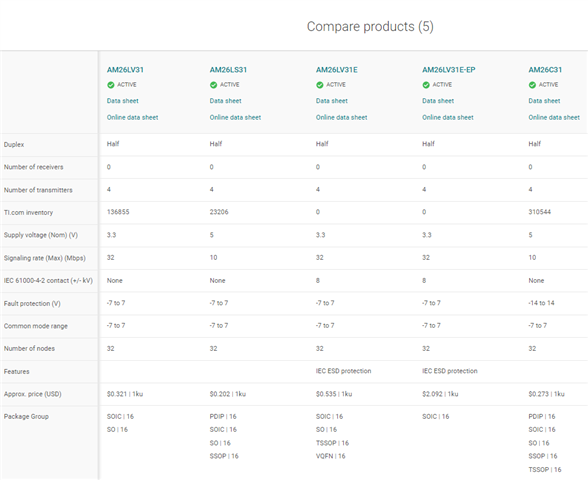Open Online data sheet for AM26C31
Screen dimensions: 588x480
[x=554, y=117]
